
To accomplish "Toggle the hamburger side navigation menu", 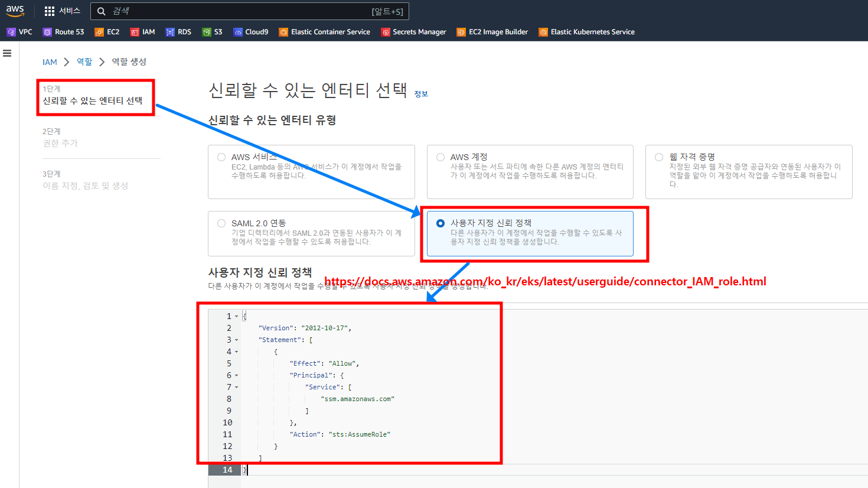I will click(7, 53).
